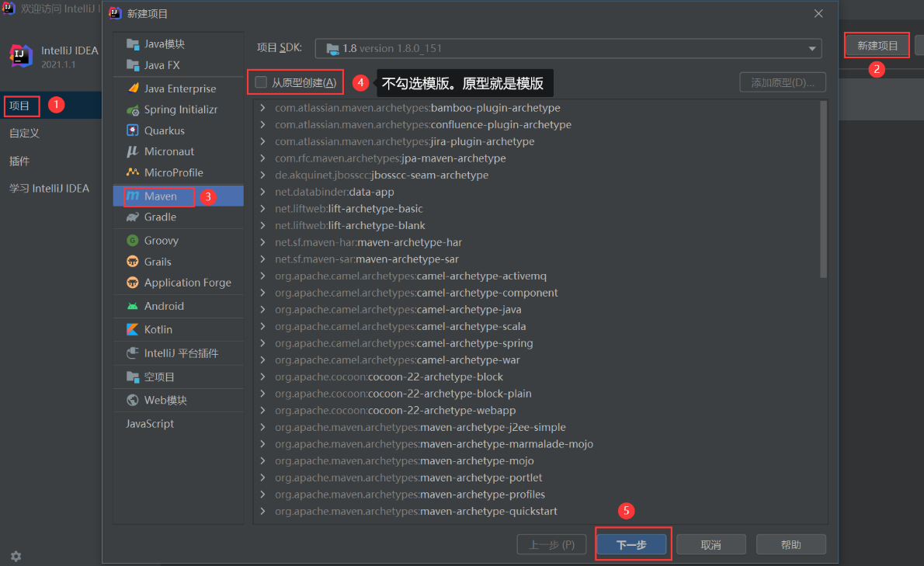Click the IntelliJ 平台插件 plug icon
This screenshot has height=566, width=924.
click(133, 353)
